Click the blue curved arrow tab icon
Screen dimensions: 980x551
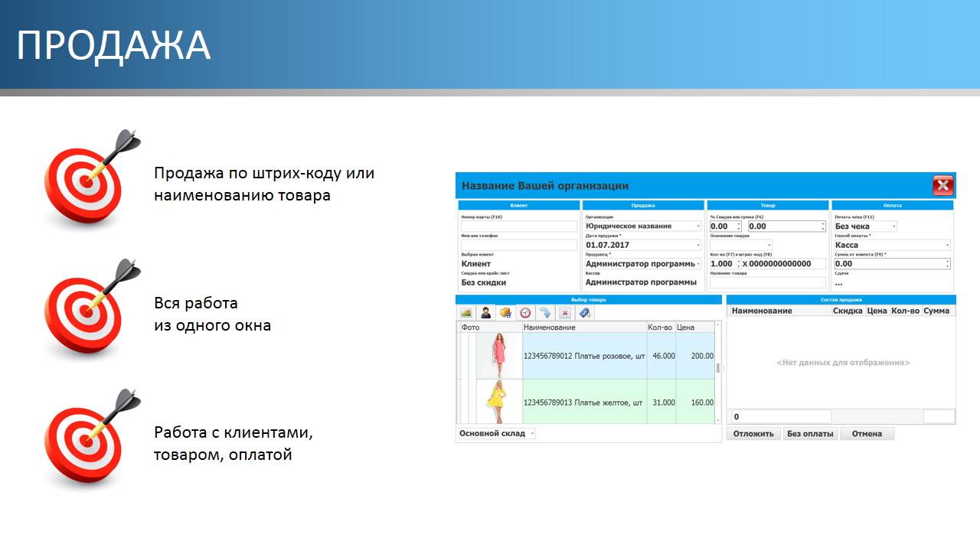click(x=544, y=312)
